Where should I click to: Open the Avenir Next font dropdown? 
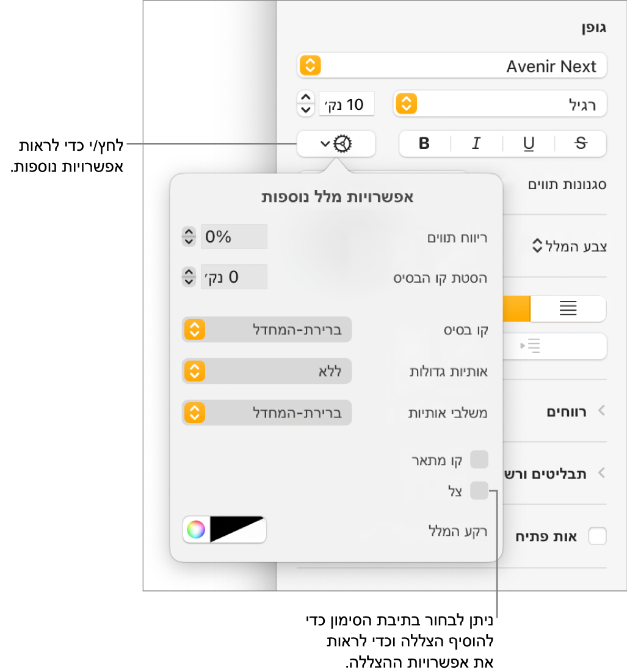pos(452,65)
